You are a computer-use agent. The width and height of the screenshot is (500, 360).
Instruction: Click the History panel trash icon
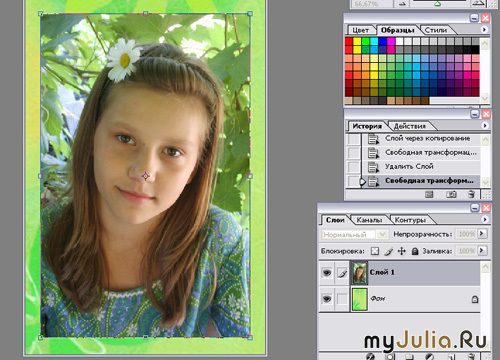471,194
